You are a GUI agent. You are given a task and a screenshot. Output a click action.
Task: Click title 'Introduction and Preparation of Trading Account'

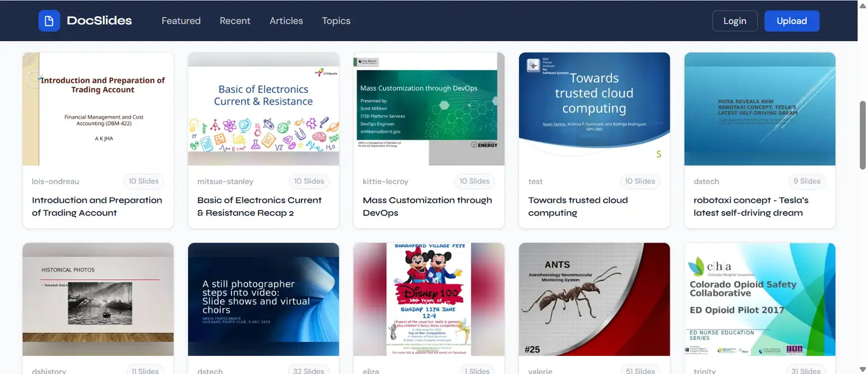97,206
